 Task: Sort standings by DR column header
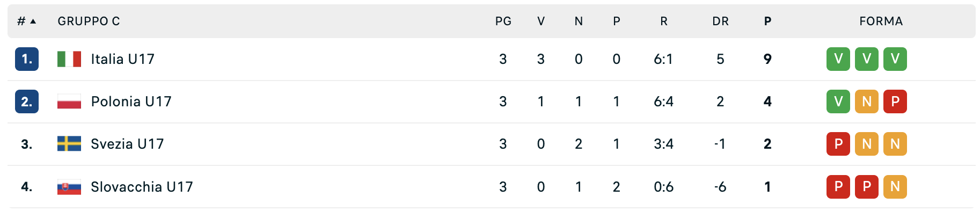click(x=720, y=21)
